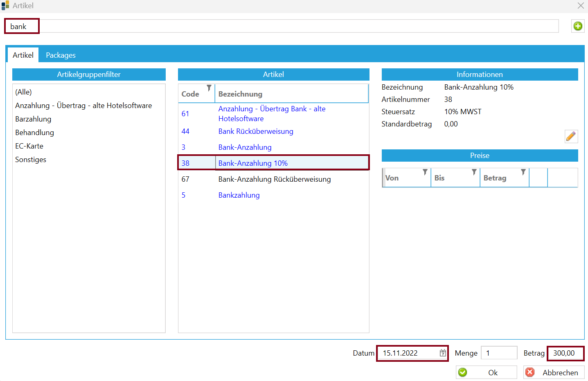Open the Datum calendar picker icon
Viewport: 588px width, 381px height.
coord(443,353)
